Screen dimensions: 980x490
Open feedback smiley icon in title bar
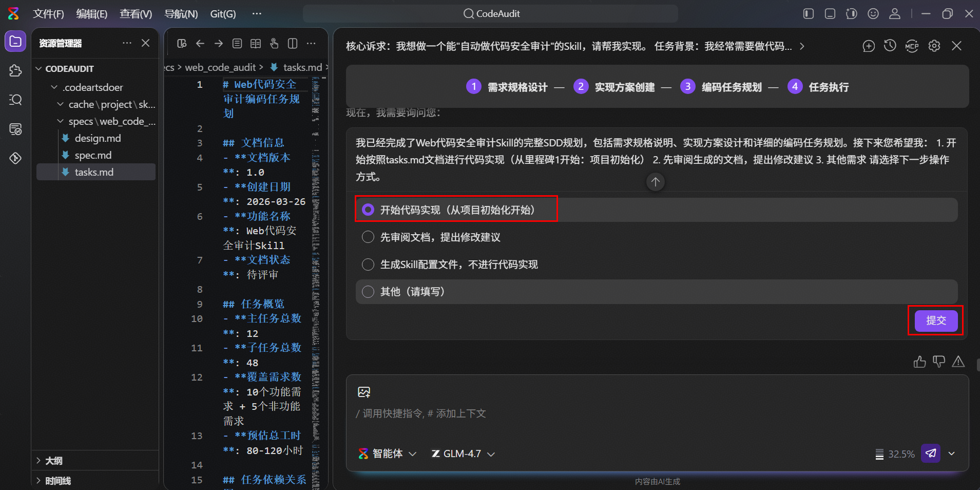coord(873,14)
